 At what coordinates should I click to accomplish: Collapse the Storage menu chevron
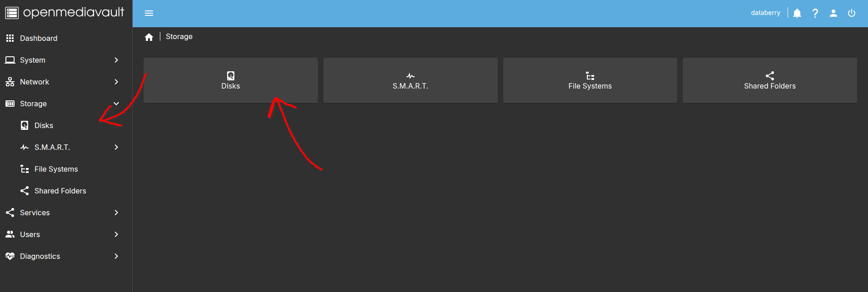pyautogui.click(x=116, y=104)
